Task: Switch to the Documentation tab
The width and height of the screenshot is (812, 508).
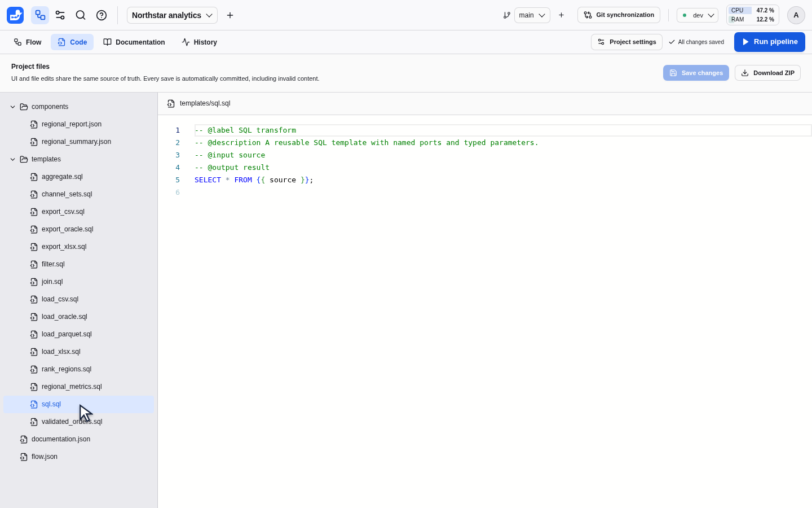Action: [x=134, y=42]
